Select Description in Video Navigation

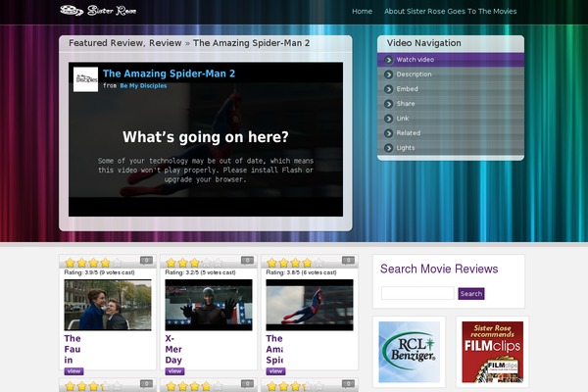[451, 74]
